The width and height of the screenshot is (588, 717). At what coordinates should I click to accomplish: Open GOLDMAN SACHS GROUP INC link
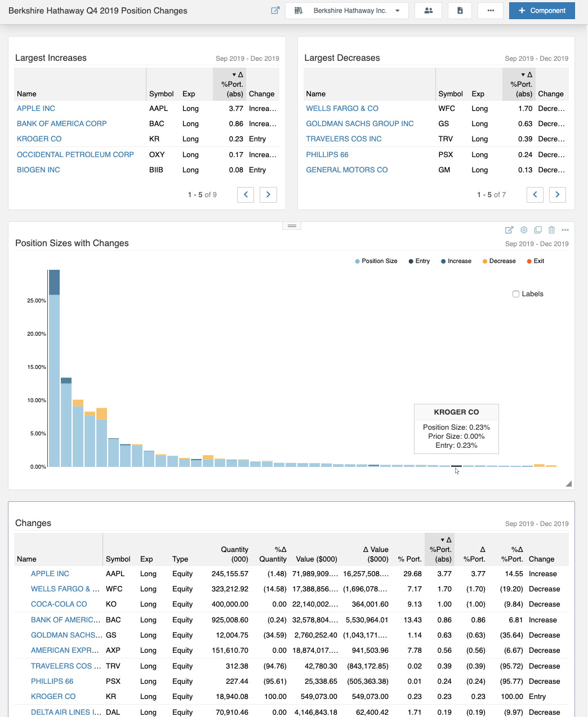pos(360,124)
